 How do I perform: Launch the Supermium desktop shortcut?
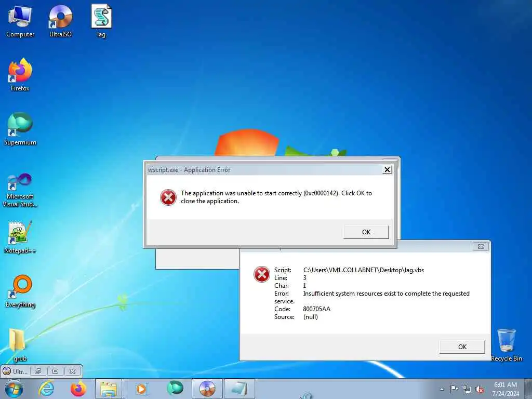(20, 129)
